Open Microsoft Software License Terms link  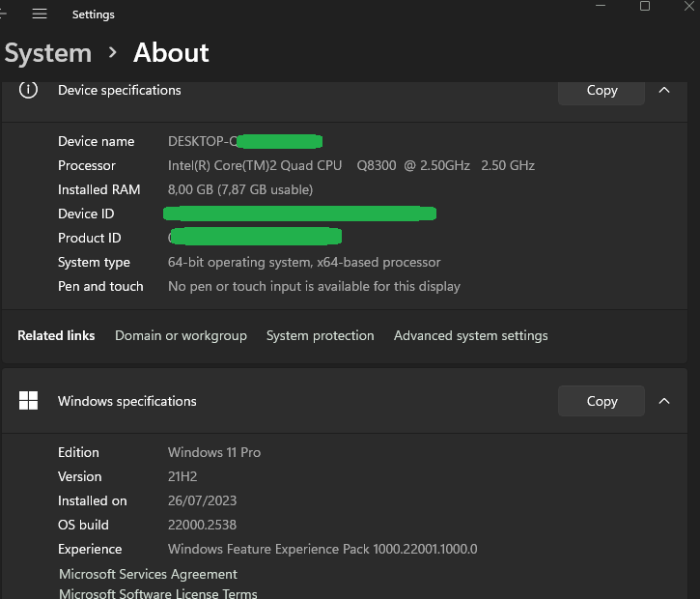coord(158,593)
